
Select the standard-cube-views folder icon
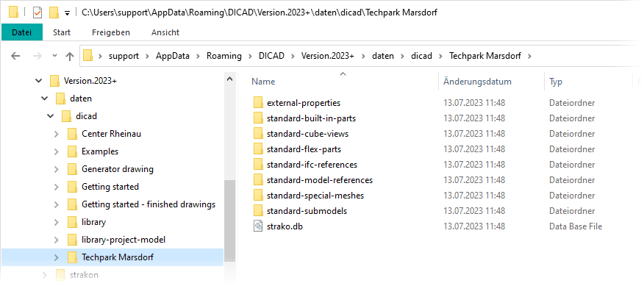click(258, 134)
